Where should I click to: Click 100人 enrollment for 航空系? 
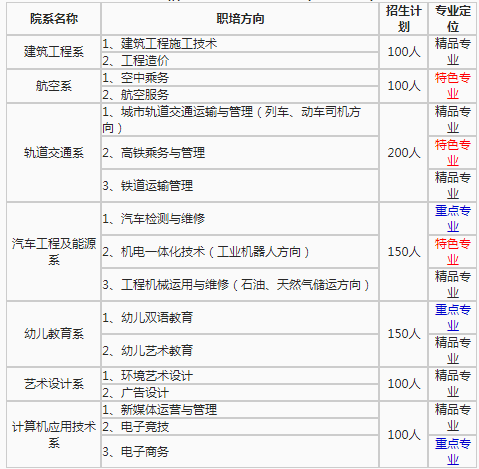coord(403,86)
